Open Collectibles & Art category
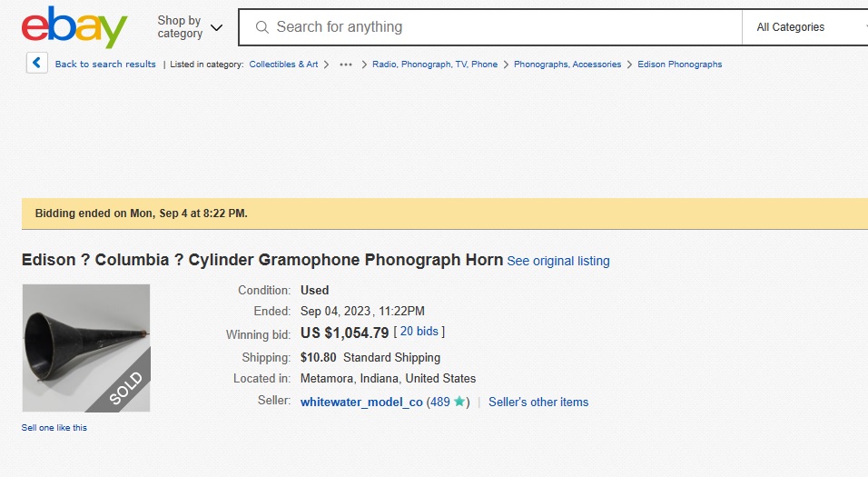Image resolution: width=868 pixels, height=477 pixels. point(283,65)
